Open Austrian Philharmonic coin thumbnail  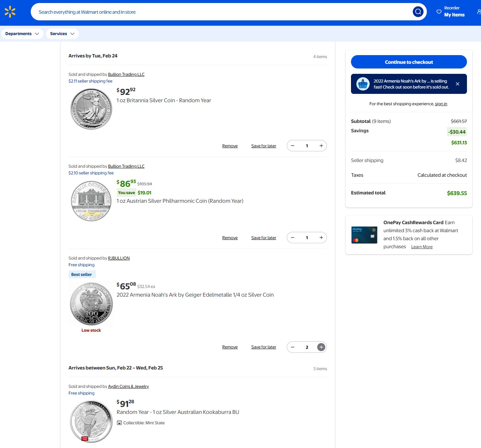pos(91,201)
